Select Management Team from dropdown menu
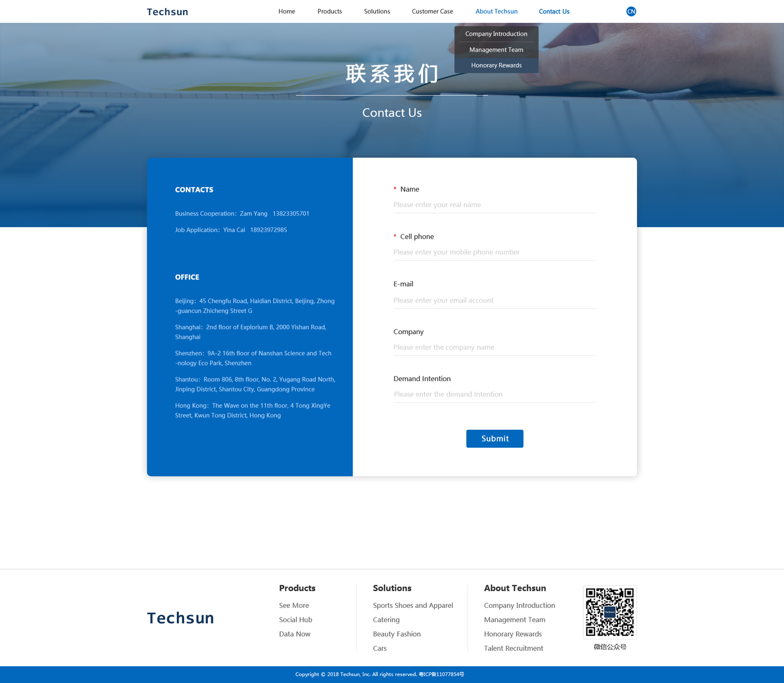784x683 pixels. tap(496, 50)
